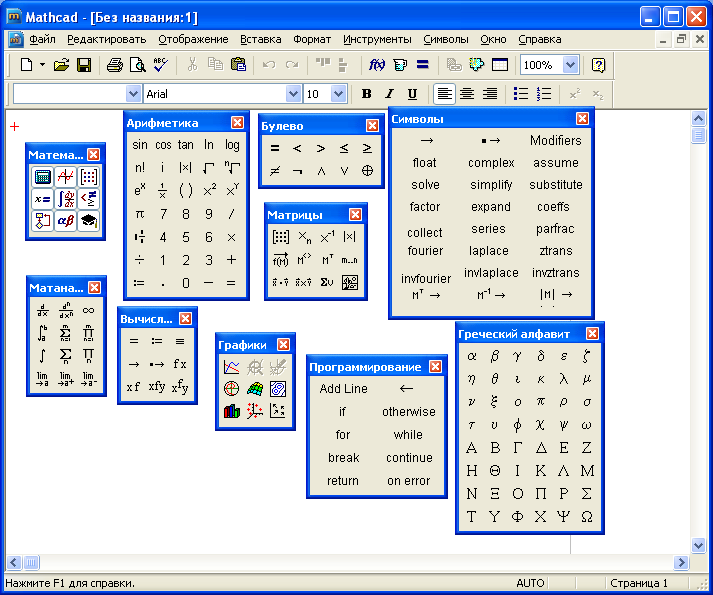Open the Формат menu
Viewport: 713px width, 595px height.
(312, 40)
